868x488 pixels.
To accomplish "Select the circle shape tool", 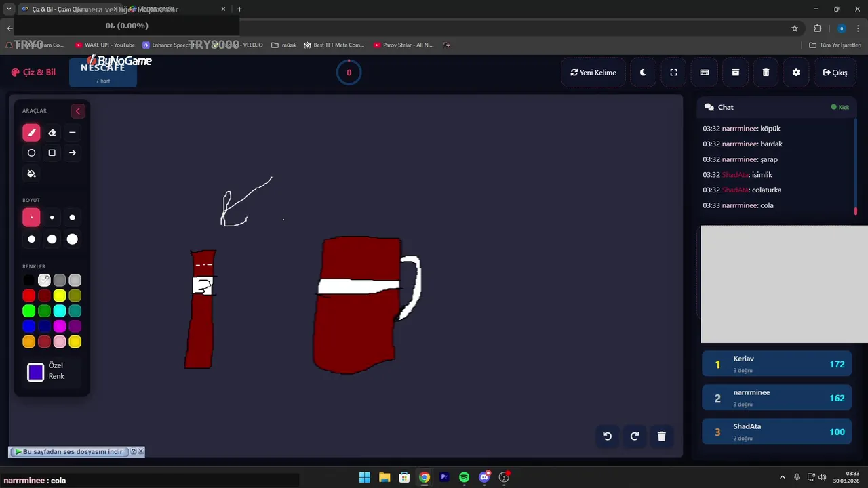I will click(31, 153).
